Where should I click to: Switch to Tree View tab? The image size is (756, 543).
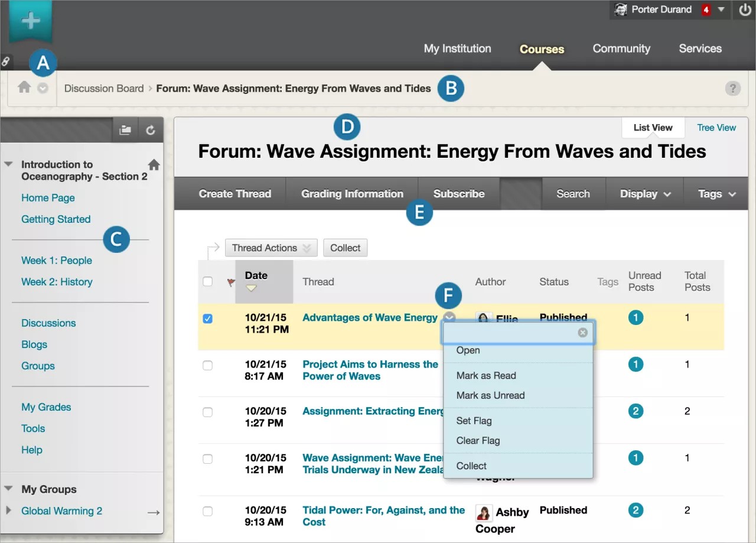[716, 128]
